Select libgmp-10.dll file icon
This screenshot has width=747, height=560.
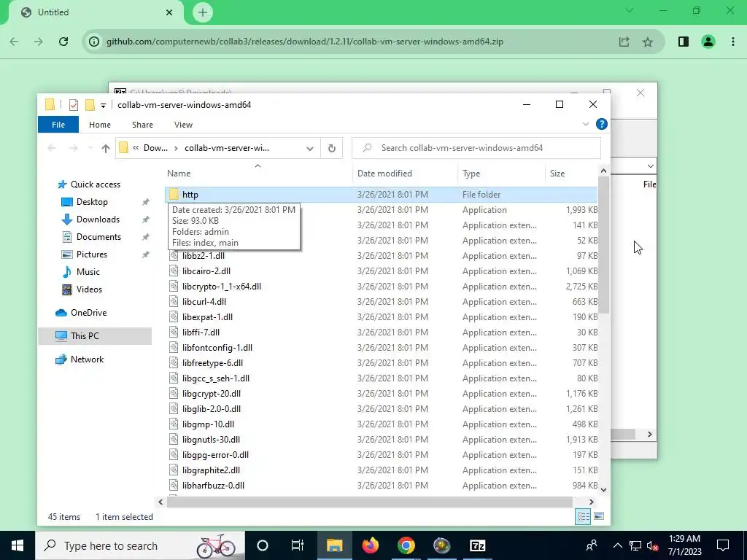(x=174, y=424)
